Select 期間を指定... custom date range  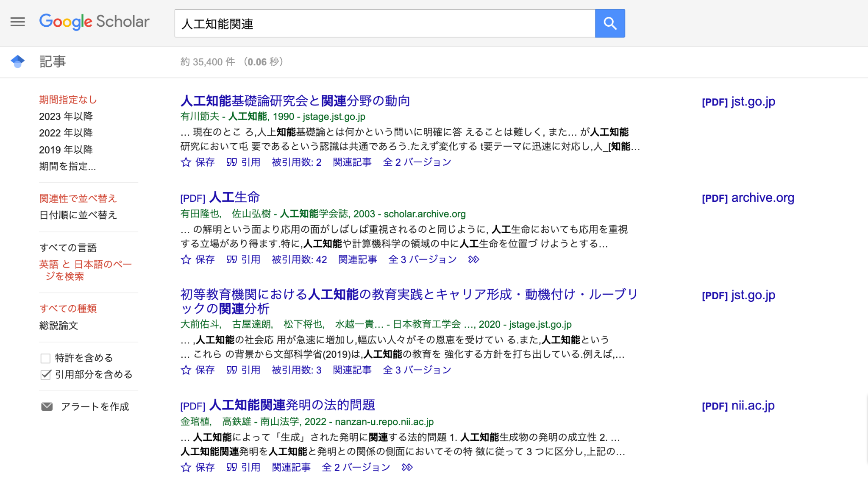click(67, 166)
